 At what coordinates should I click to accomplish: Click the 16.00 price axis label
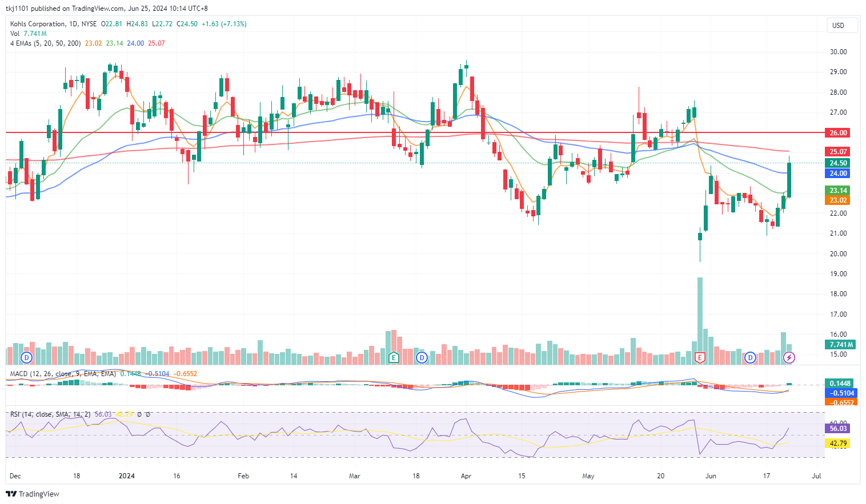(x=838, y=334)
